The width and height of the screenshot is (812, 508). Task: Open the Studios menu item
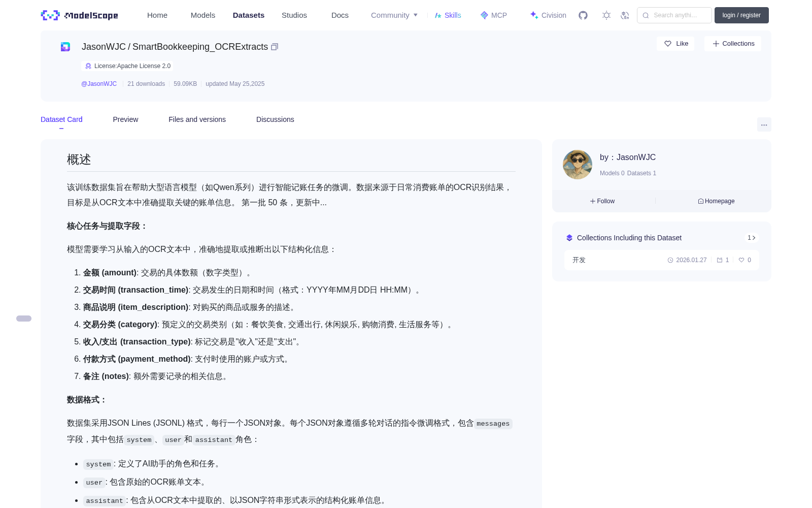coord(294,15)
